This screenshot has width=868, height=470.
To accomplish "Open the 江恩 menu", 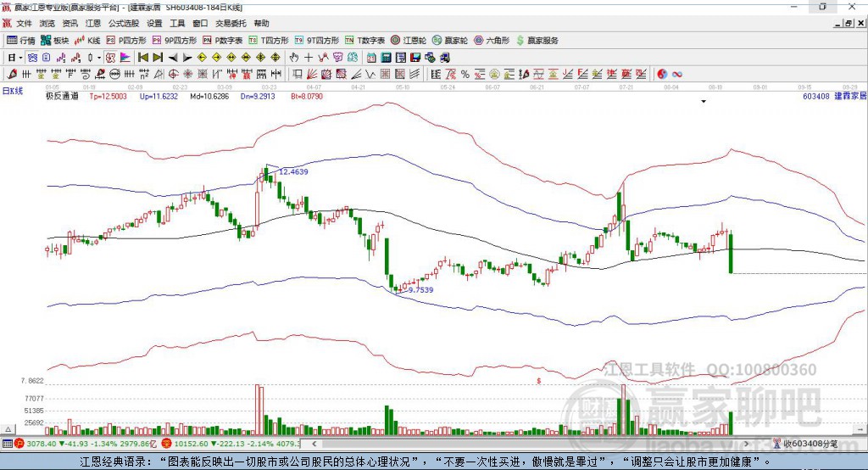I will [93, 23].
